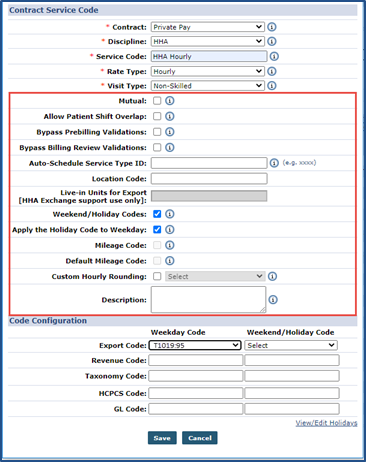Click the Default Mileage Code info icon
Image resolution: width=366 pixels, height=462 pixels.
click(x=170, y=261)
